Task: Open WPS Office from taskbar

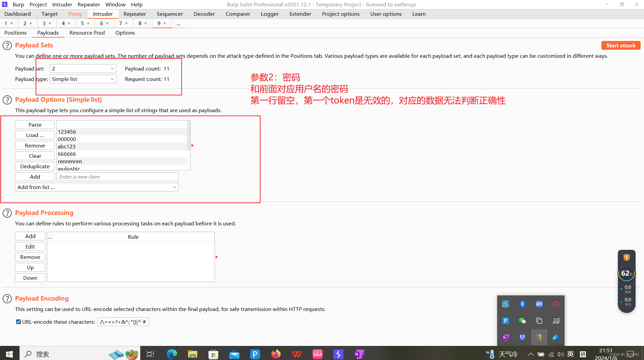Action: [297, 354]
